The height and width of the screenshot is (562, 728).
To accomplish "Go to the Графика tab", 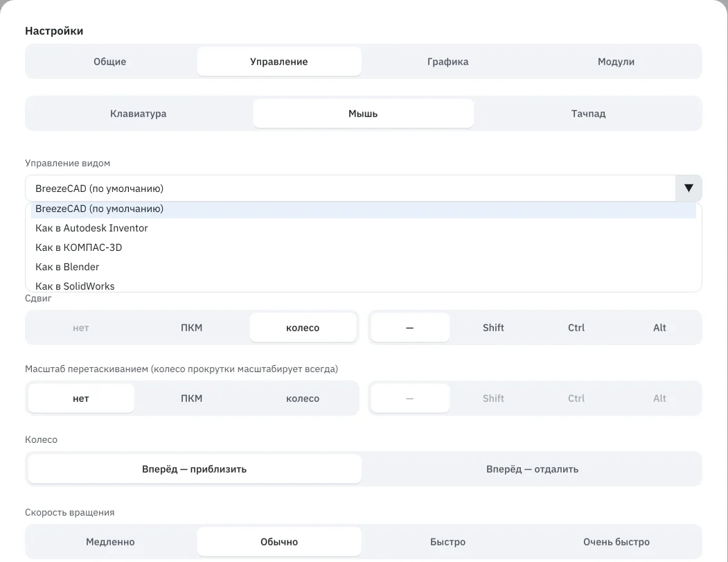I will 447,61.
